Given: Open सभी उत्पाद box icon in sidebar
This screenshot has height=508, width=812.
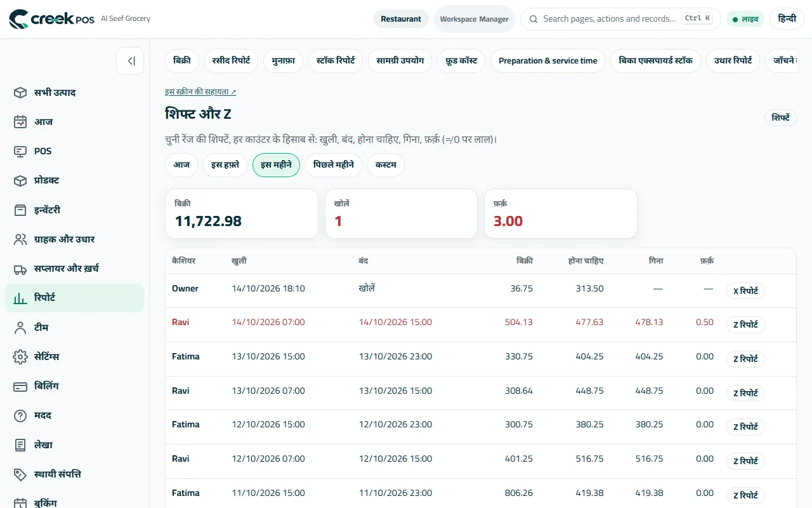Looking at the screenshot, I should pyautogui.click(x=20, y=93).
